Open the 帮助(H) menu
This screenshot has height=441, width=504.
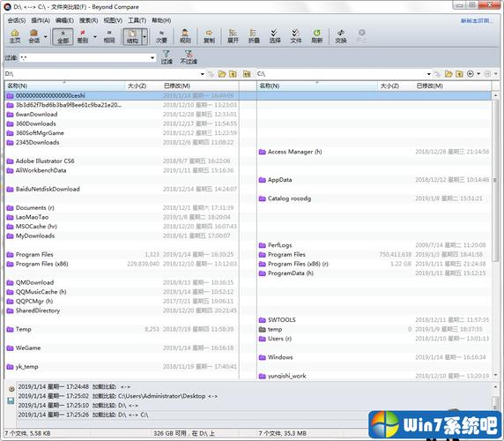161,20
